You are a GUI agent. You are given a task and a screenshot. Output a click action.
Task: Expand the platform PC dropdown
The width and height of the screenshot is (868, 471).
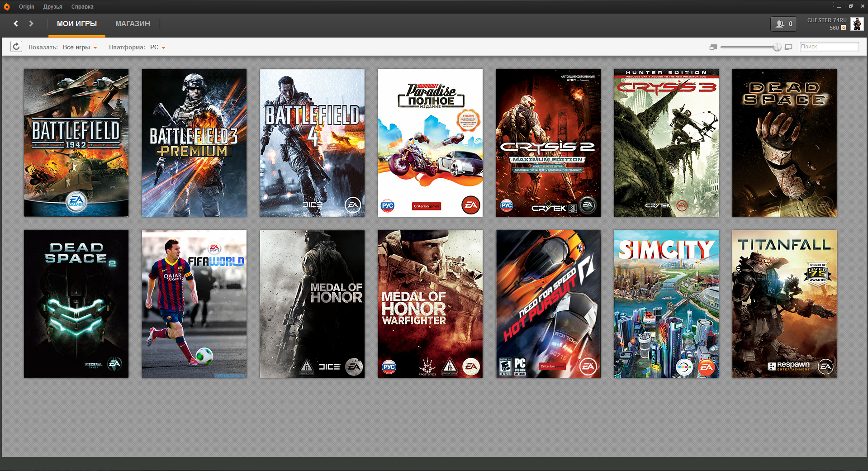click(157, 47)
